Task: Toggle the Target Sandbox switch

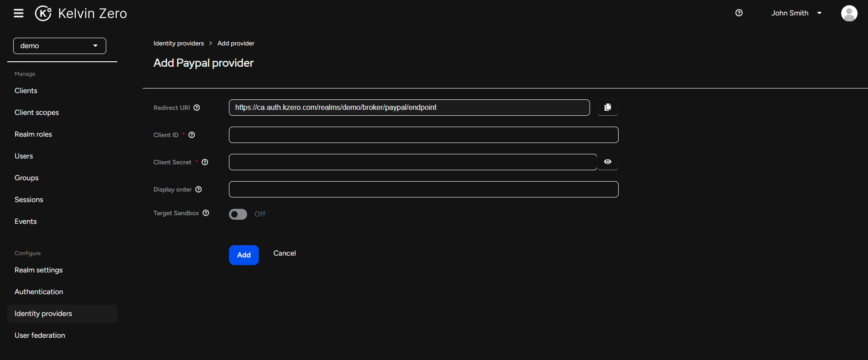Action: [238, 214]
